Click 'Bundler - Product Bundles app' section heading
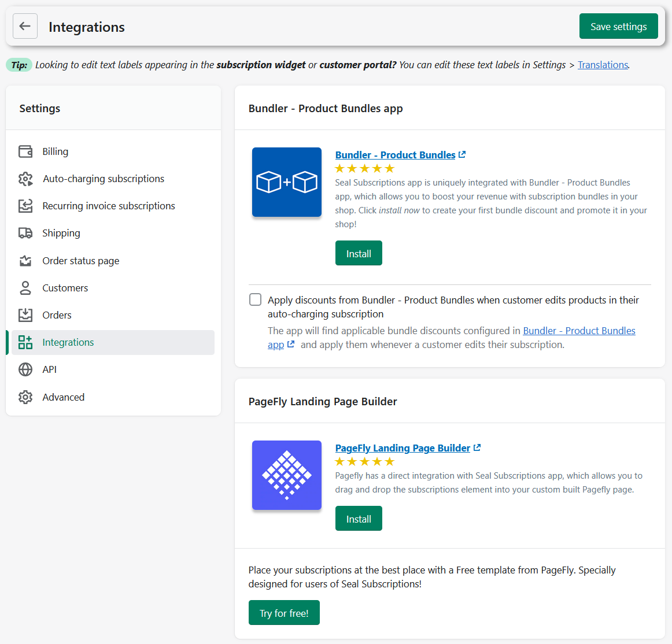 (326, 109)
